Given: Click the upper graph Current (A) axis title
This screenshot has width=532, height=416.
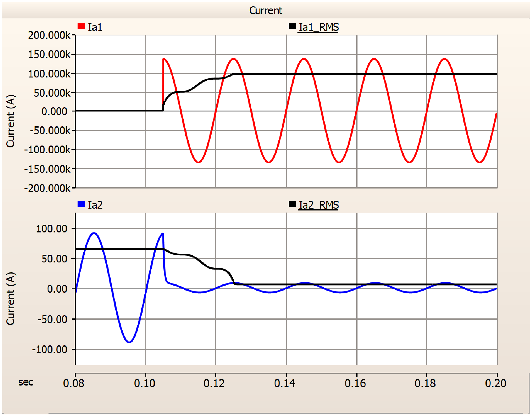Looking at the screenshot, I should click(x=11, y=121).
